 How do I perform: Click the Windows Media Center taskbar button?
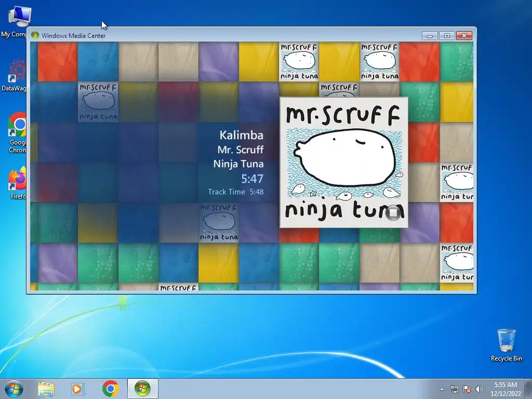tap(142, 389)
